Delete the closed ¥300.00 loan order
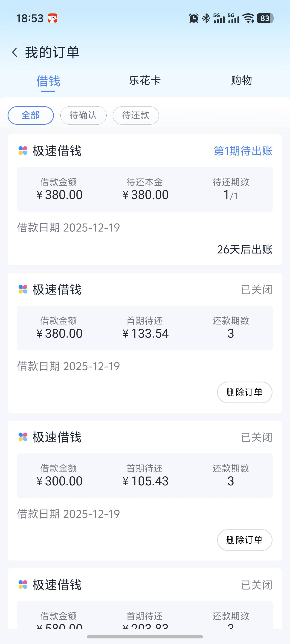This screenshot has width=290, height=644. pos(244,540)
